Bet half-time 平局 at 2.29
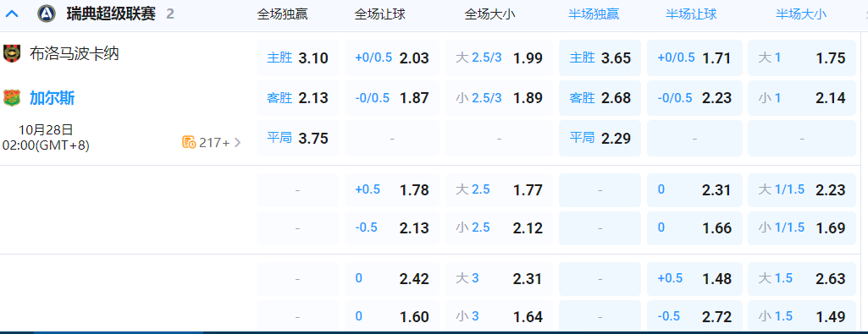 pyautogui.click(x=600, y=138)
